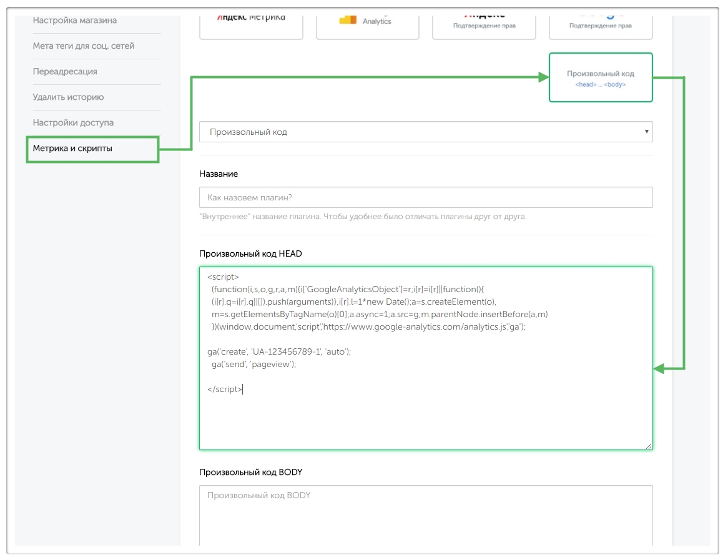Click the dropdown arrow of plugin type selector
Screen dimensions: 728x560
click(x=646, y=132)
